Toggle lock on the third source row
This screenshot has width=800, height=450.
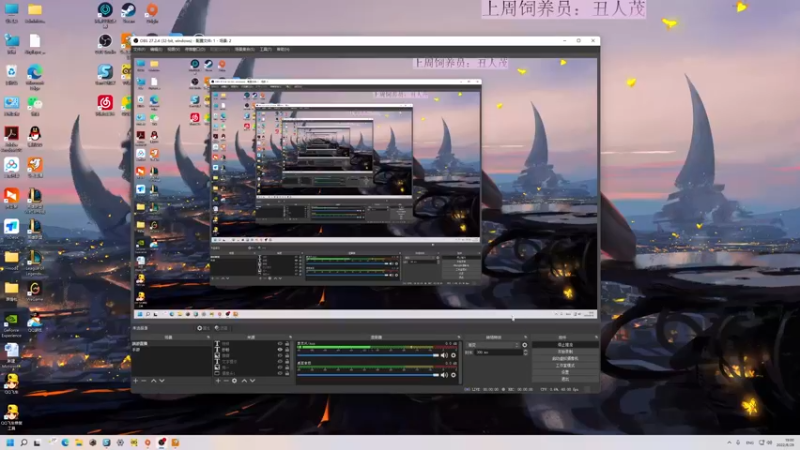click(287, 356)
